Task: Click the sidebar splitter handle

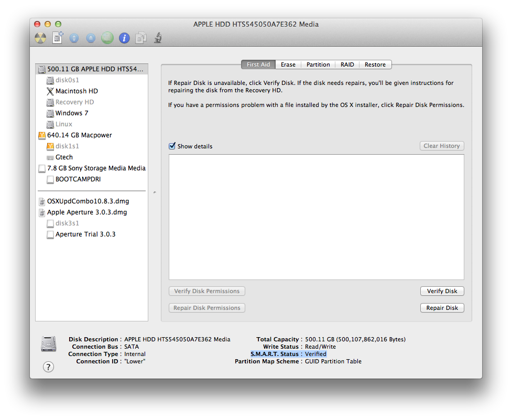Action: coord(155,192)
